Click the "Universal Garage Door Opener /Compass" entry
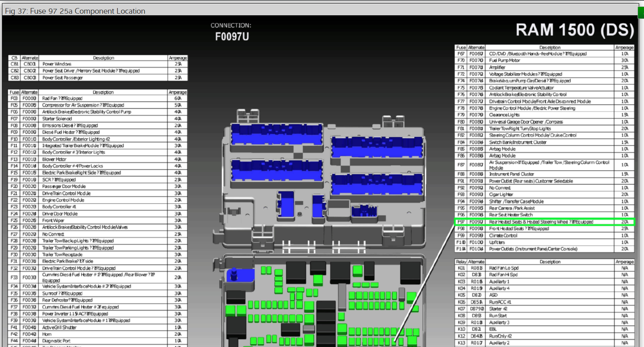This screenshot has width=644, height=347. click(x=526, y=122)
